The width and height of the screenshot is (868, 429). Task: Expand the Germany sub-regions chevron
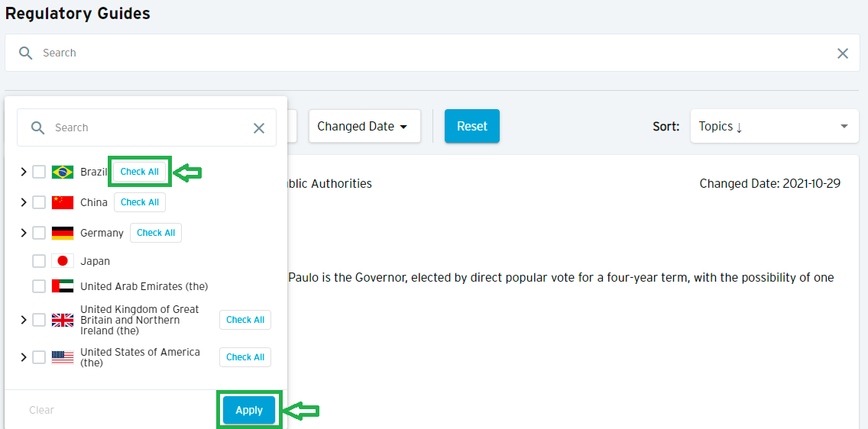click(x=23, y=233)
